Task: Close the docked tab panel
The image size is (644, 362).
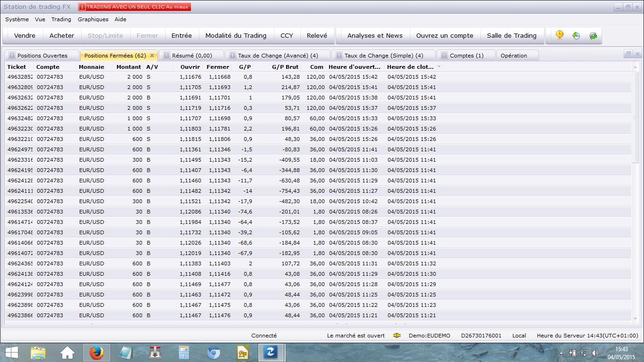Action: point(637,54)
